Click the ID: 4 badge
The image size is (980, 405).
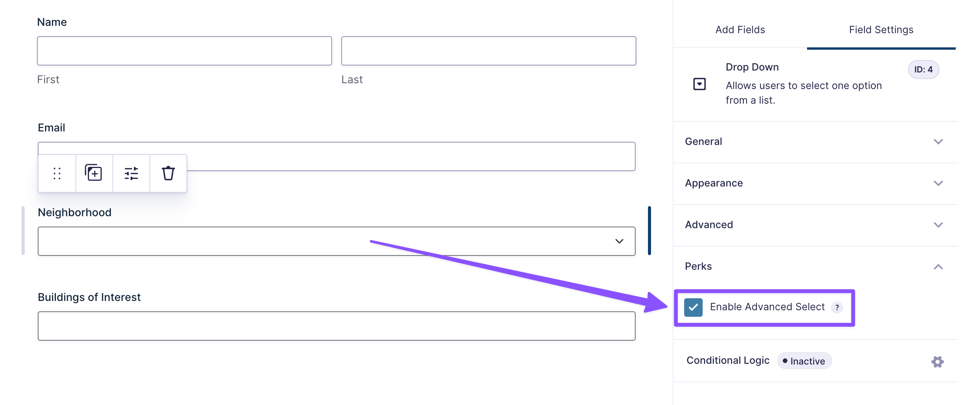[923, 70]
